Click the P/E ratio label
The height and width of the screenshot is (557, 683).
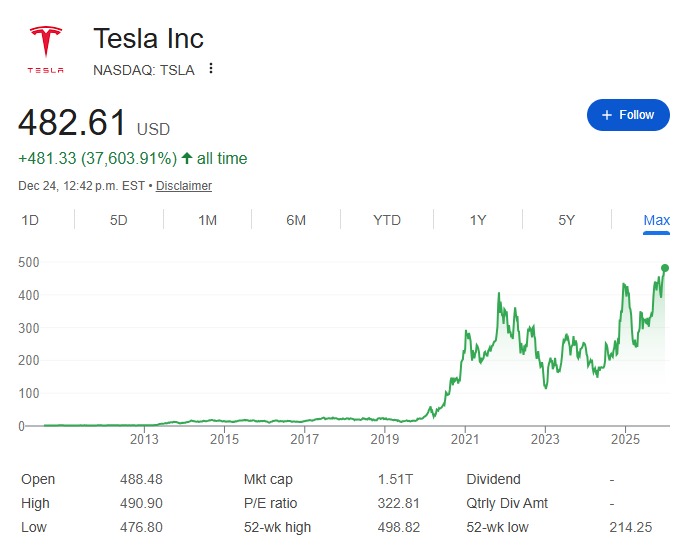(270, 503)
